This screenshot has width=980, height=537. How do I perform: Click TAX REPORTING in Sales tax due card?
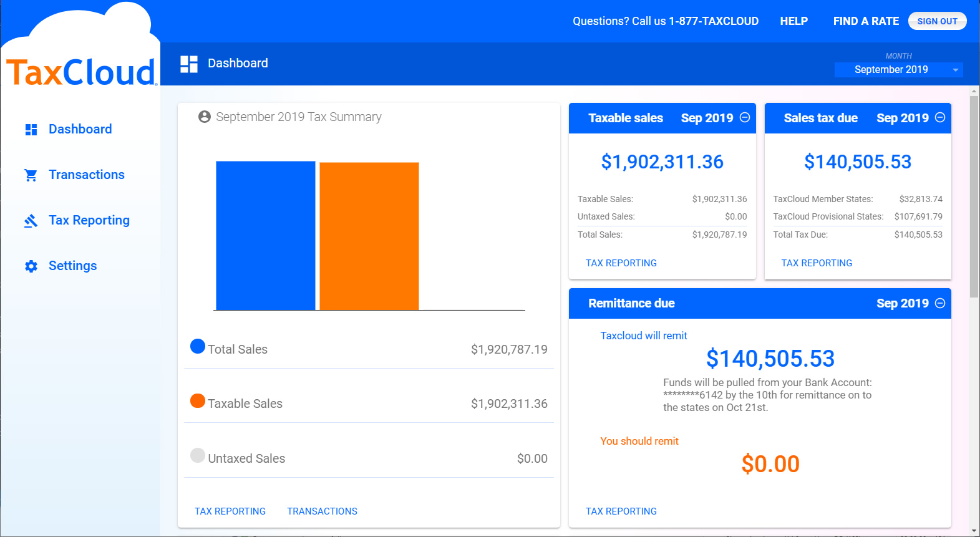(x=817, y=263)
